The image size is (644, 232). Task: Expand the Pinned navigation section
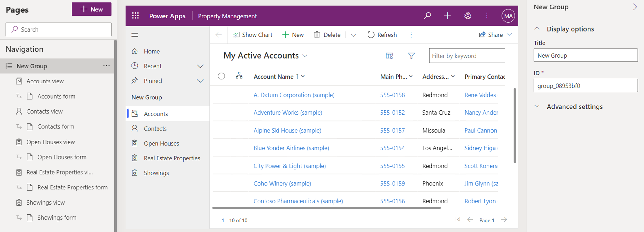pos(200,81)
